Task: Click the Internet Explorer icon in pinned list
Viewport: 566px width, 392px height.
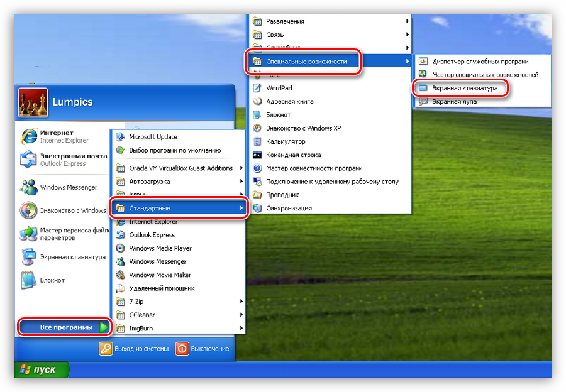Action: click(x=29, y=136)
